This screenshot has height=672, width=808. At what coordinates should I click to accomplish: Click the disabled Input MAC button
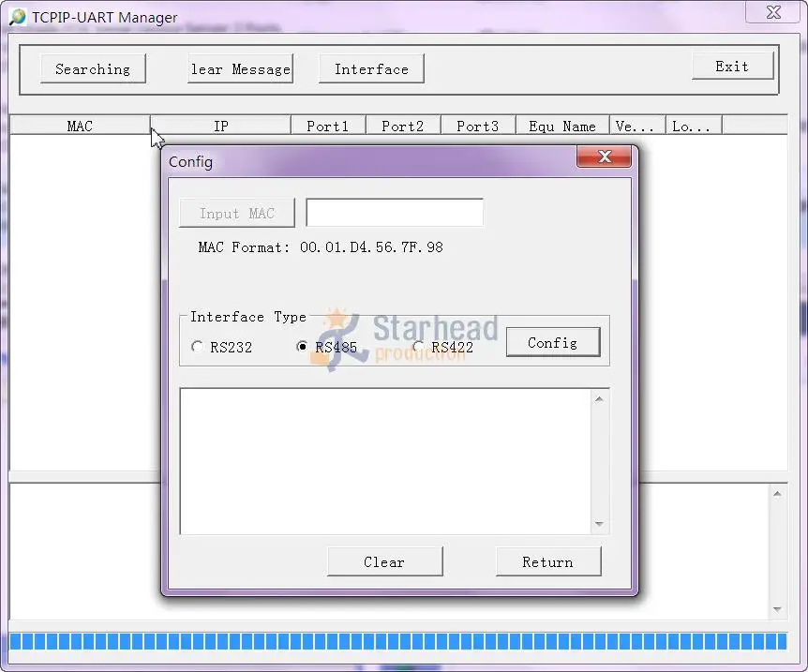coord(237,213)
